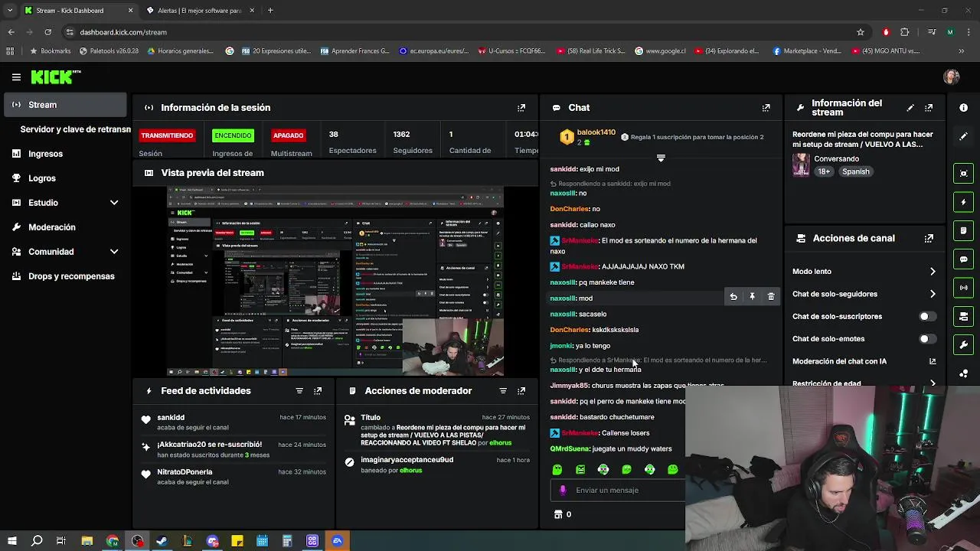Screen dimensions: 980x551
Task: Pop out the Información del stream panel
Action: tap(929, 108)
